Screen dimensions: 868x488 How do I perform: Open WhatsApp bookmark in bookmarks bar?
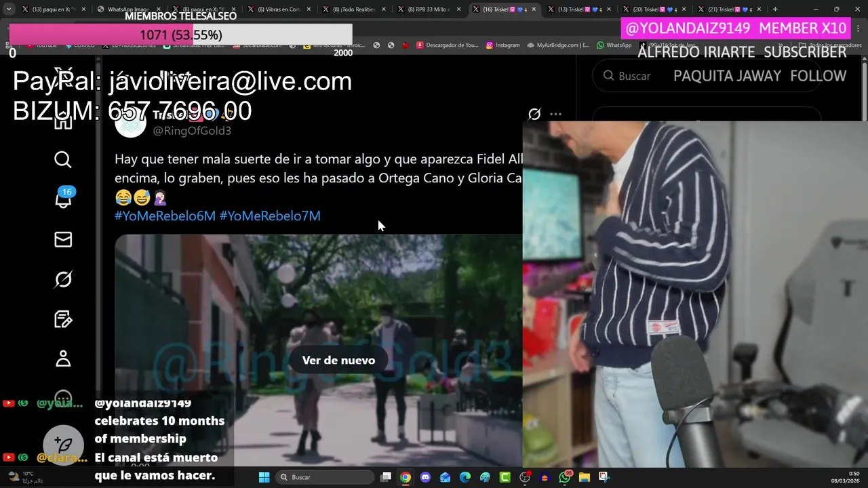click(x=614, y=45)
